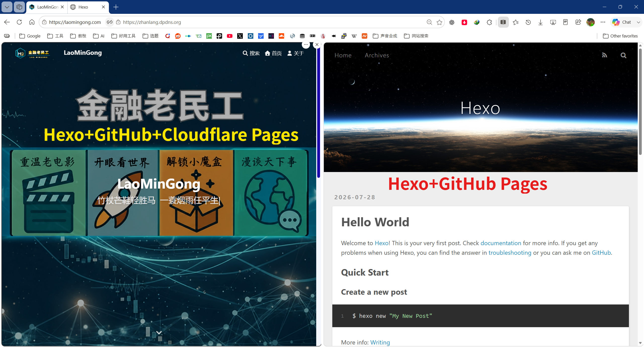
Task: Open left split pane more options
Action: point(306,45)
